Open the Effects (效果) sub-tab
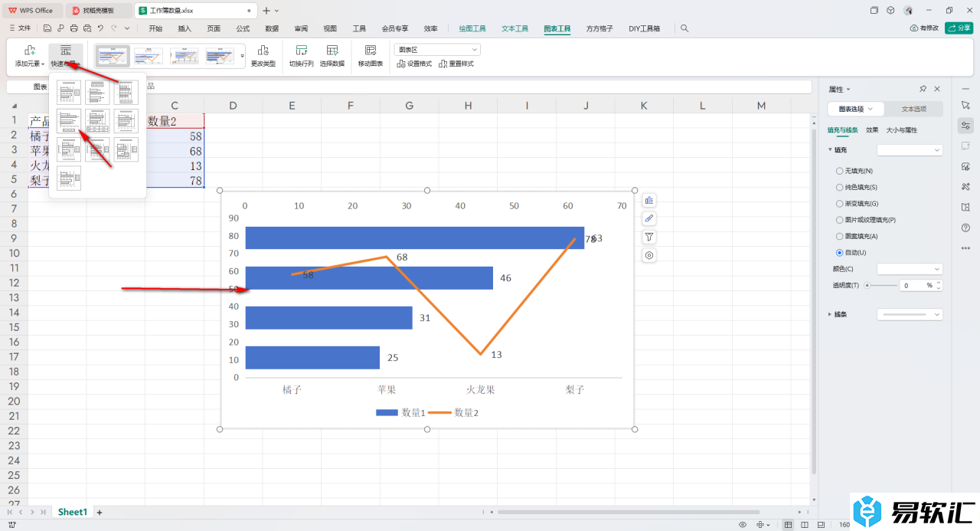The width and height of the screenshot is (980, 531). (872, 130)
